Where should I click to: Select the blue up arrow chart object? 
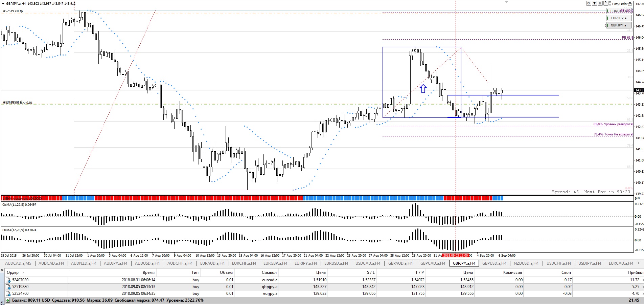tap(423, 89)
